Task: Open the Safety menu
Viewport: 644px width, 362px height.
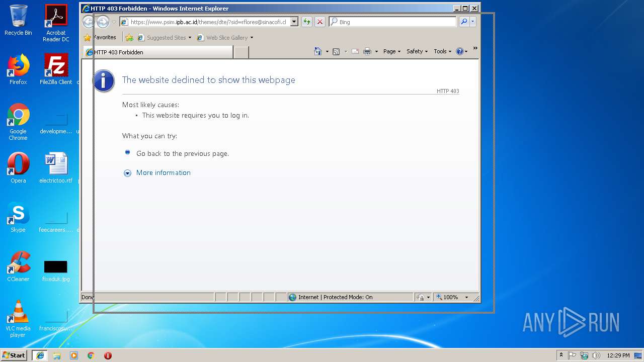Action: click(x=417, y=51)
